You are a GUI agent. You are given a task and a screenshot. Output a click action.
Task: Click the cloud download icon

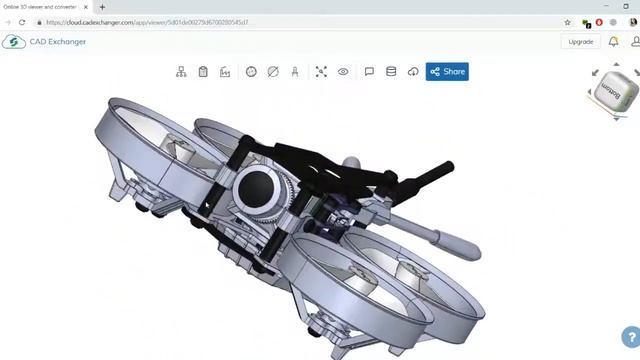tap(413, 72)
